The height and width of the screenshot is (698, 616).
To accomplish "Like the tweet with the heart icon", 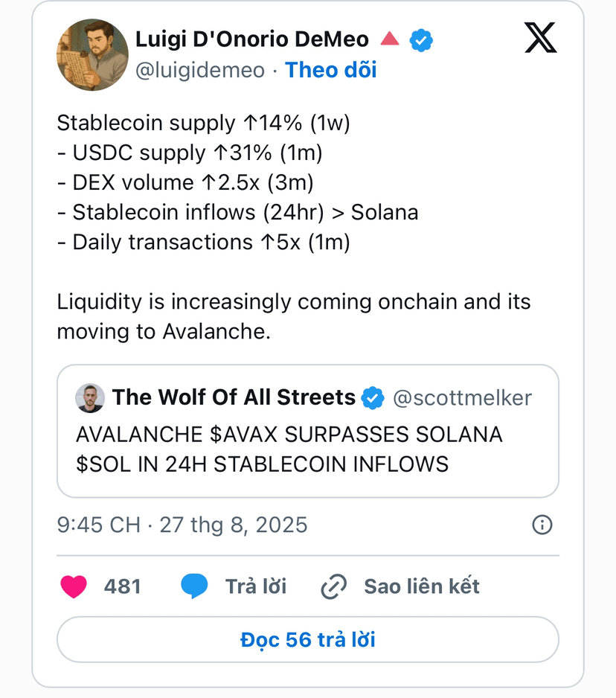I will click(x=74, y=586).
